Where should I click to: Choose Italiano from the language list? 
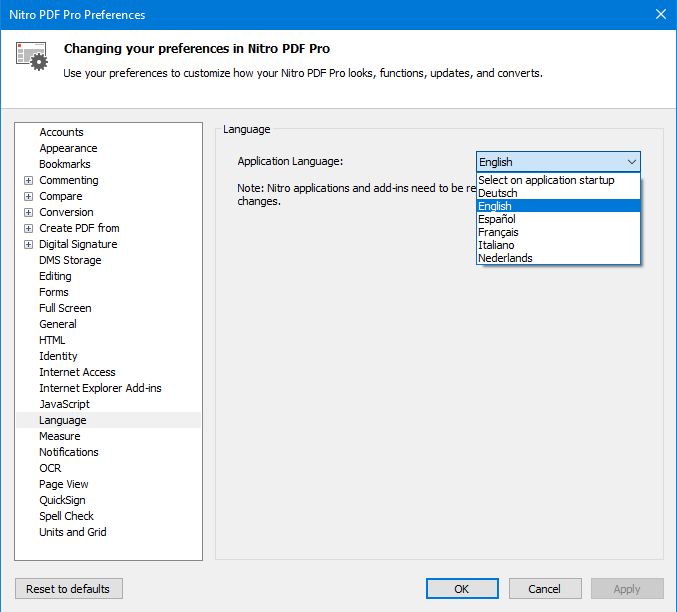point(558,245)
